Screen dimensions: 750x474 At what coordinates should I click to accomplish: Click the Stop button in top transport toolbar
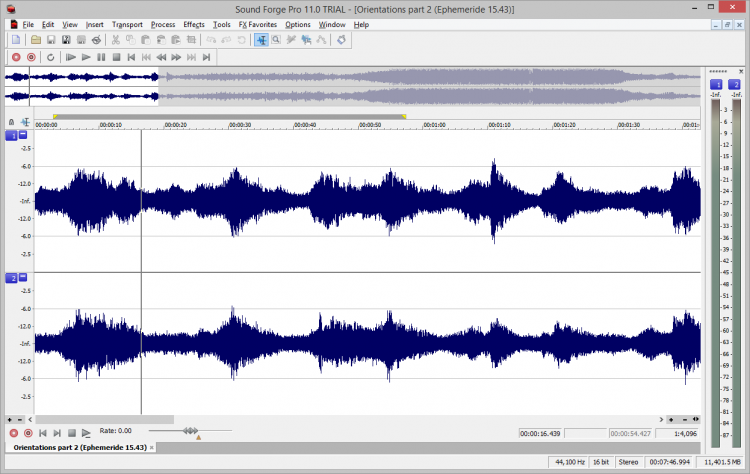coord(117,57)
